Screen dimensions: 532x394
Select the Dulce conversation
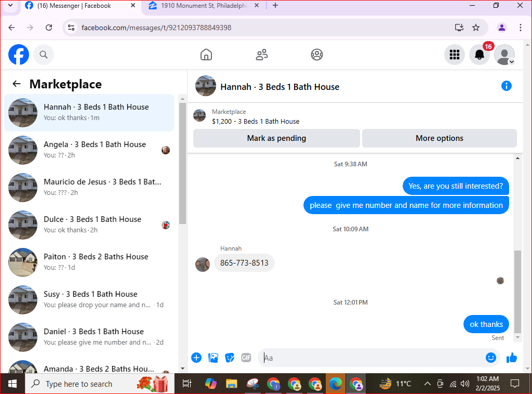click(89, 225)
